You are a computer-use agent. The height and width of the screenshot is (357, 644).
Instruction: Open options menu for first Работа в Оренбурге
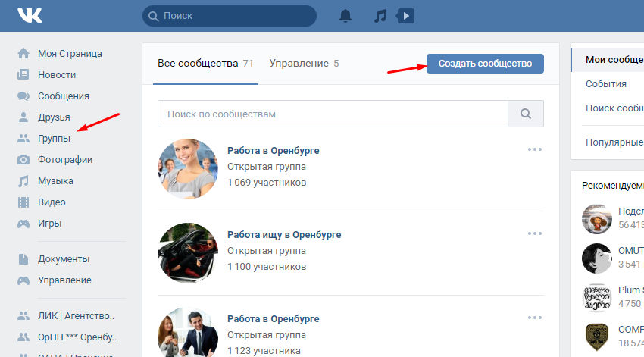pos(535,149)
